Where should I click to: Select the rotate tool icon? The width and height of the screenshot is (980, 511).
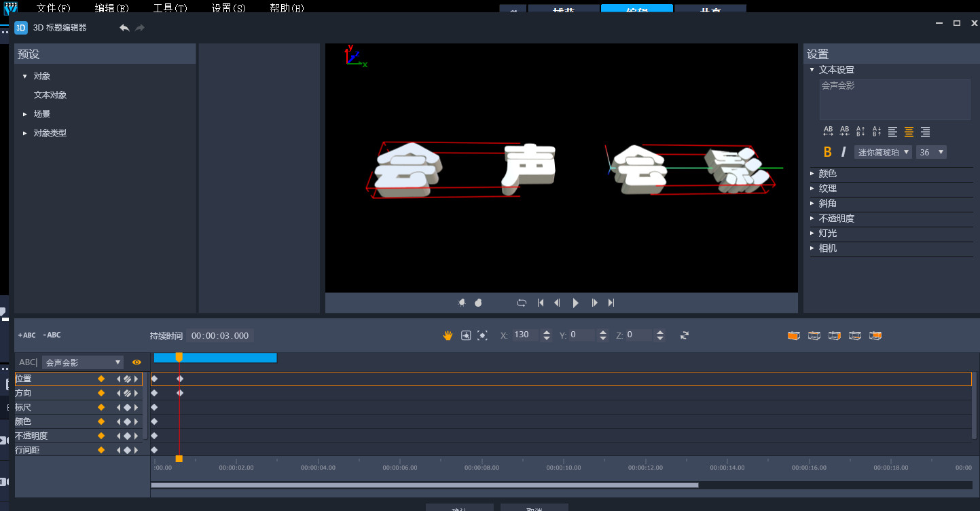click(x=466, y=335)
